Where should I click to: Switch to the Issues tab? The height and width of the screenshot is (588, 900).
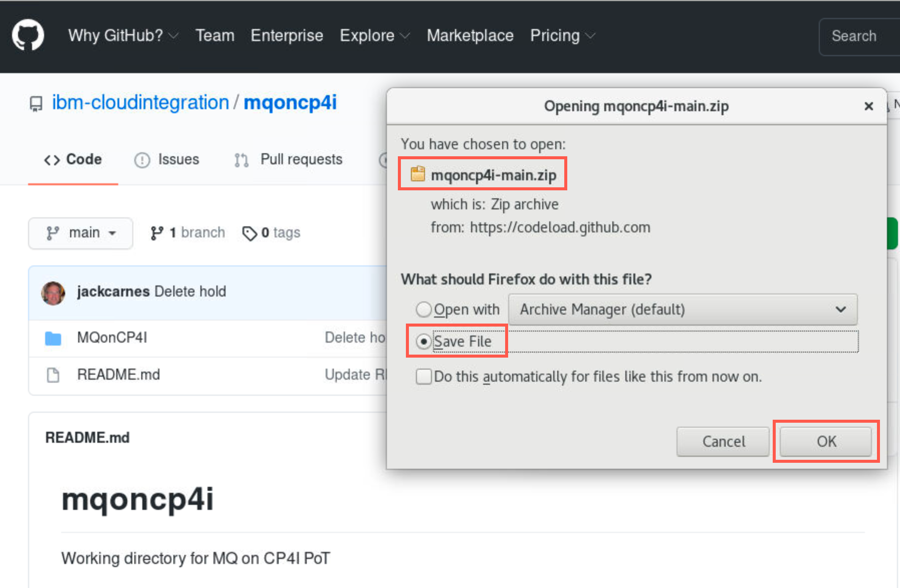167,160
